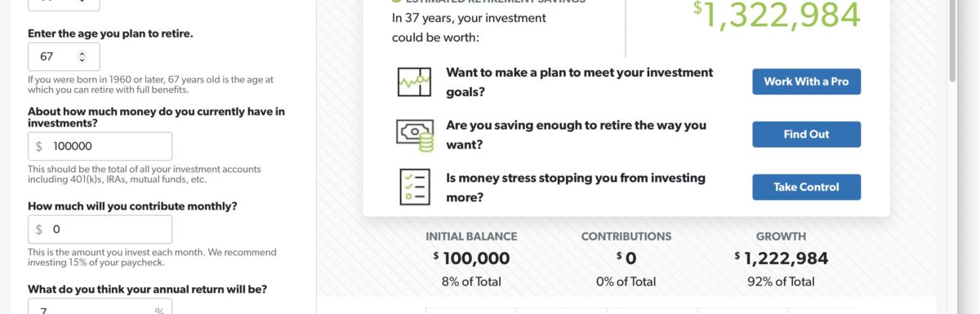Viewport: 980px width, 314px height.
Task: Focus the retirement age field showing 67
Action: [x=64, y=57]
